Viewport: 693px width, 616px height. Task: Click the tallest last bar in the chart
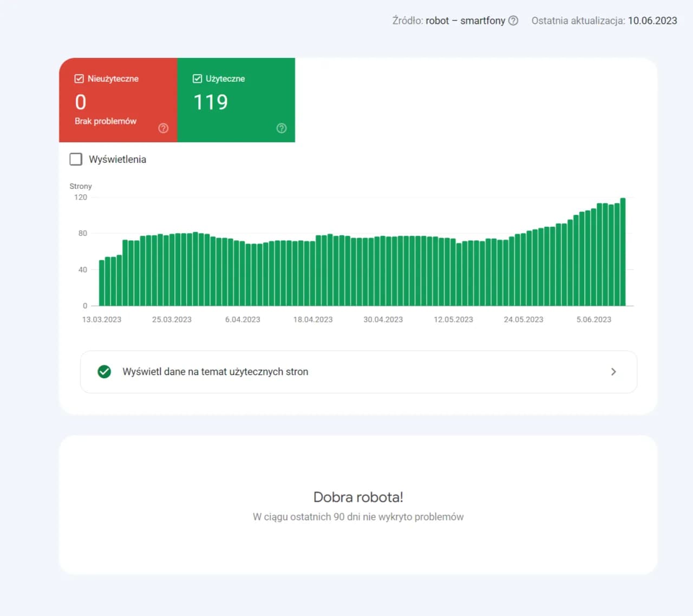(623, 252)
